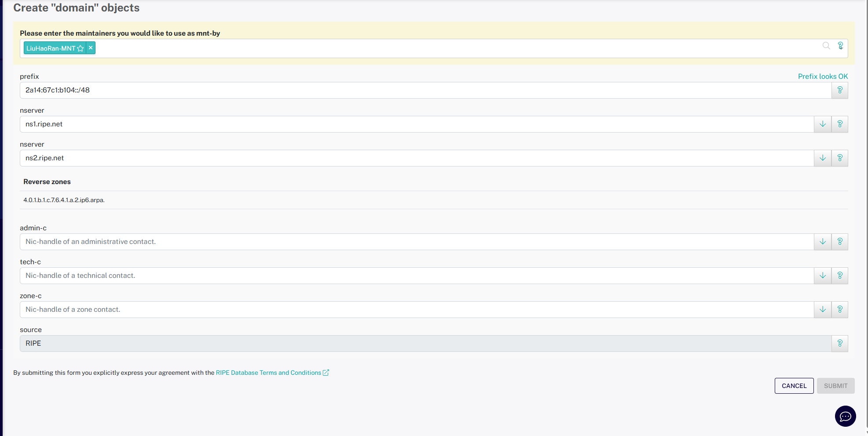Click the LiuHaoRan-MNT maintainer tag label

coord(51,48)
